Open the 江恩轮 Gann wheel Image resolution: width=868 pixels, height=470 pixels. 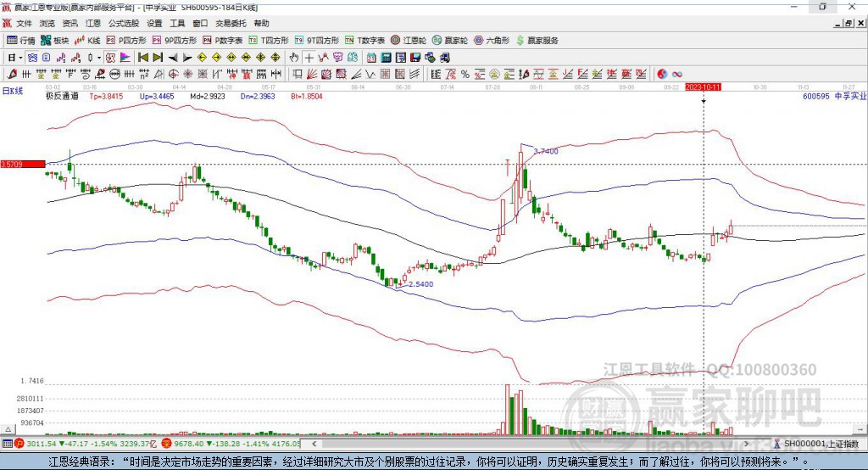409,41
